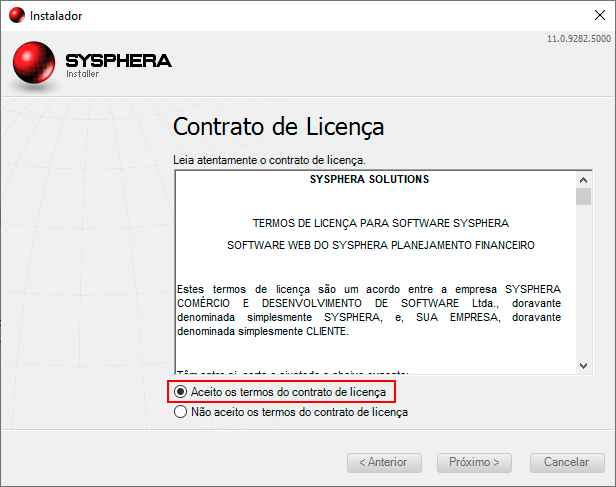The height and width of the screenshot is (487, 616).
Task: Click the license text scroll down arrow
Action: (x=583, y=366)
